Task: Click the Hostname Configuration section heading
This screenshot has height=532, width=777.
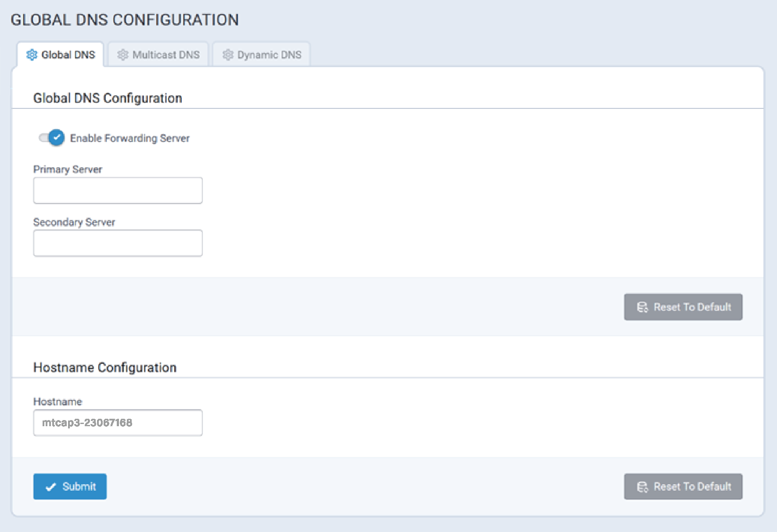Action: 105,367
